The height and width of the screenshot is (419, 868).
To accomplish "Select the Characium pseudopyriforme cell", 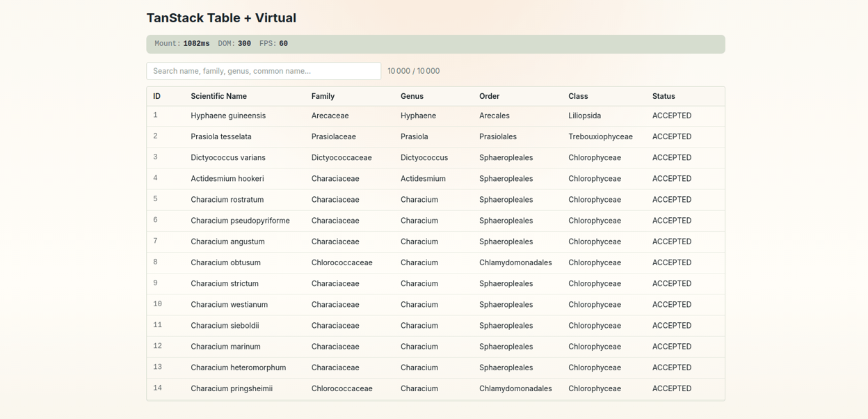I will (240, 221).
